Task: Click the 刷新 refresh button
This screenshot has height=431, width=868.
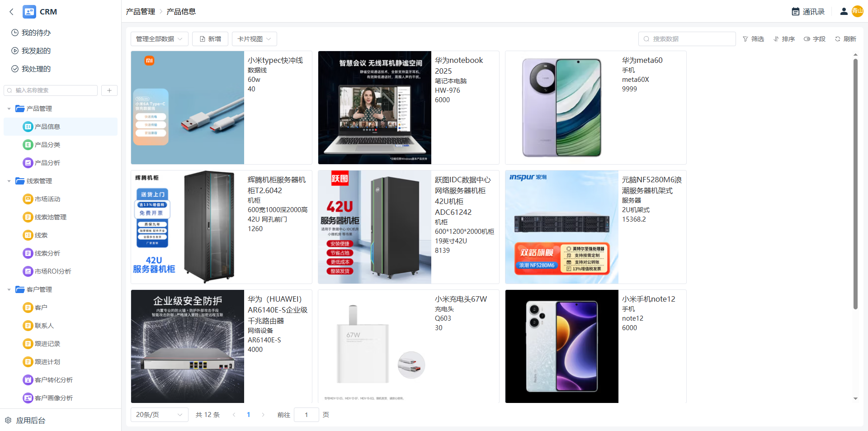Action: coord(845,39)
